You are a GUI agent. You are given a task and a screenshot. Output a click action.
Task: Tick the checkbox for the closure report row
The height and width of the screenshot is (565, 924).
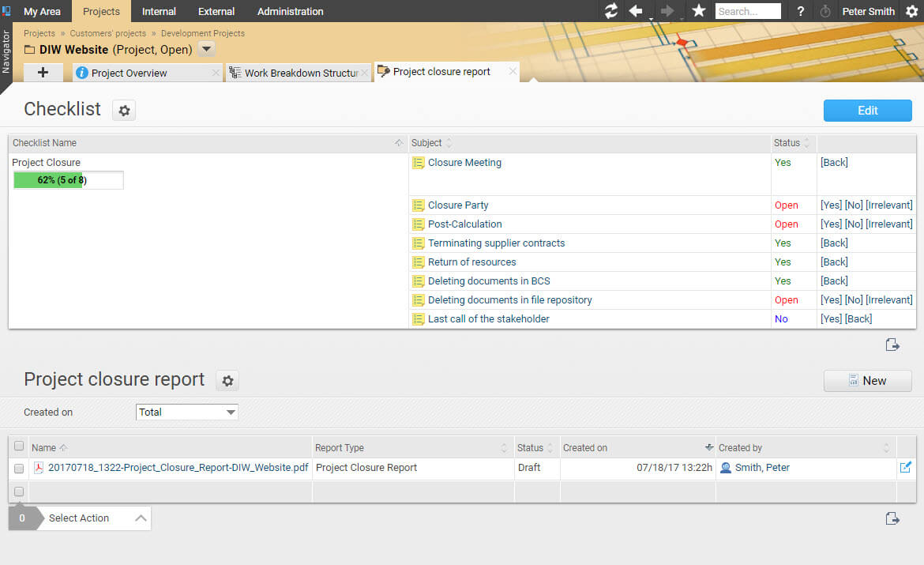pyautogui.click(x=19, y=469)
